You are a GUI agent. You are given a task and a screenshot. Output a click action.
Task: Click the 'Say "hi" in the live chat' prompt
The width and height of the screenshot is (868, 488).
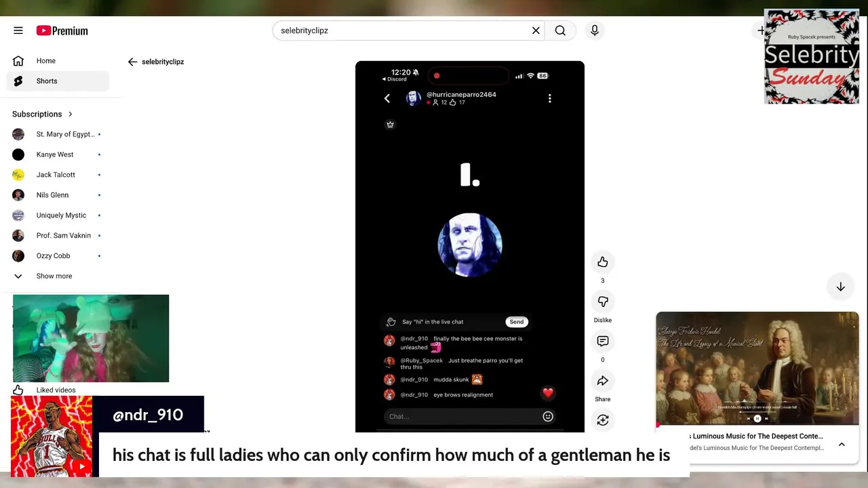pyautogui.click(x=433, y=322)
